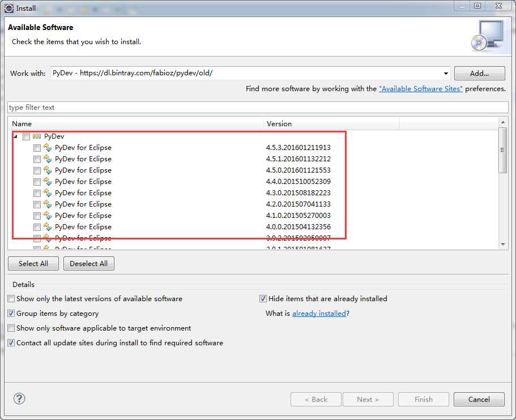Check PyDev for Eclipse 4.0.0.201504132356
Screen dimensions: 516x420
click(37, 228)
